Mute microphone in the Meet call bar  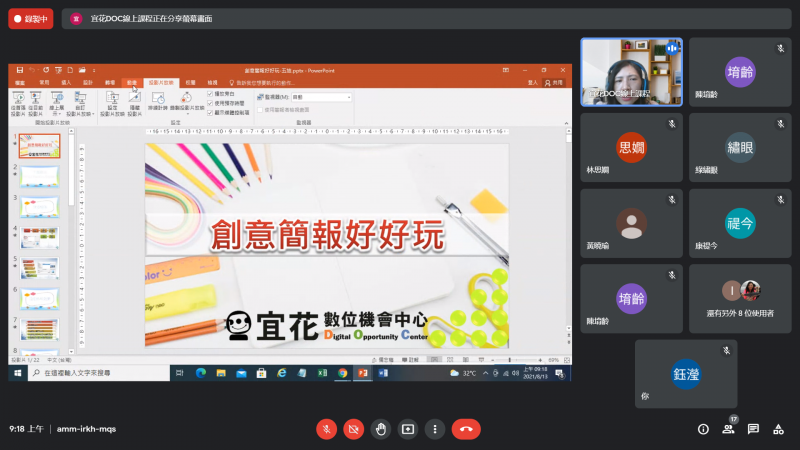coord(327,429)
